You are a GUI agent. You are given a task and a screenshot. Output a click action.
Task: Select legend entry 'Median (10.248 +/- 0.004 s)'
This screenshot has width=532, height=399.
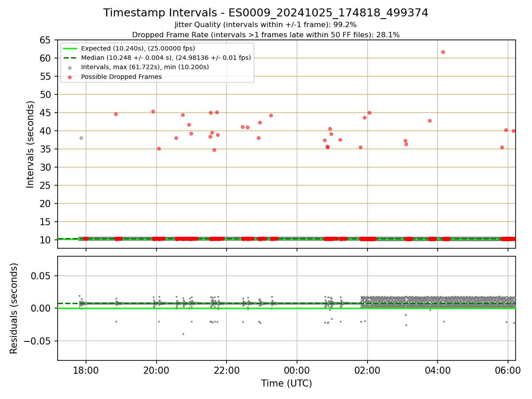pyautogui.click(x=166, y=58)
